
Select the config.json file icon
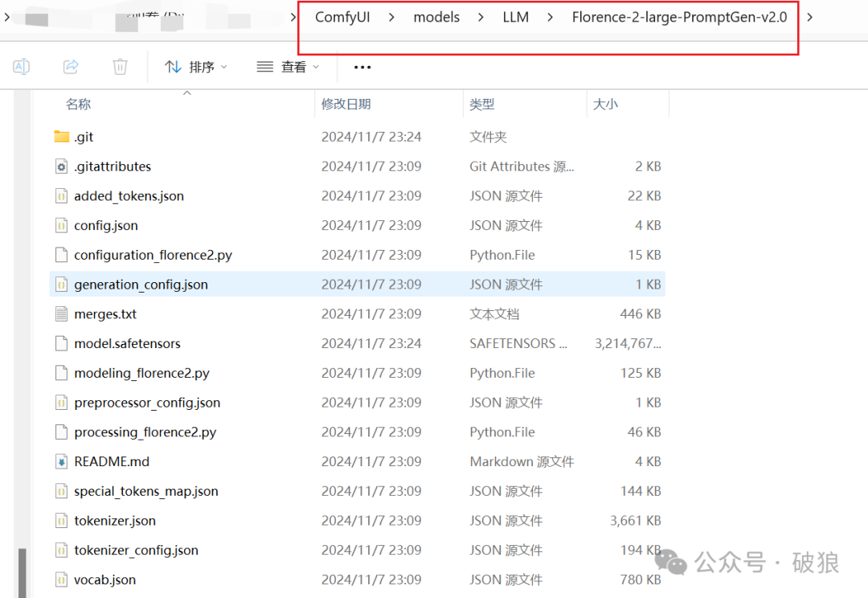pos(61,225)
